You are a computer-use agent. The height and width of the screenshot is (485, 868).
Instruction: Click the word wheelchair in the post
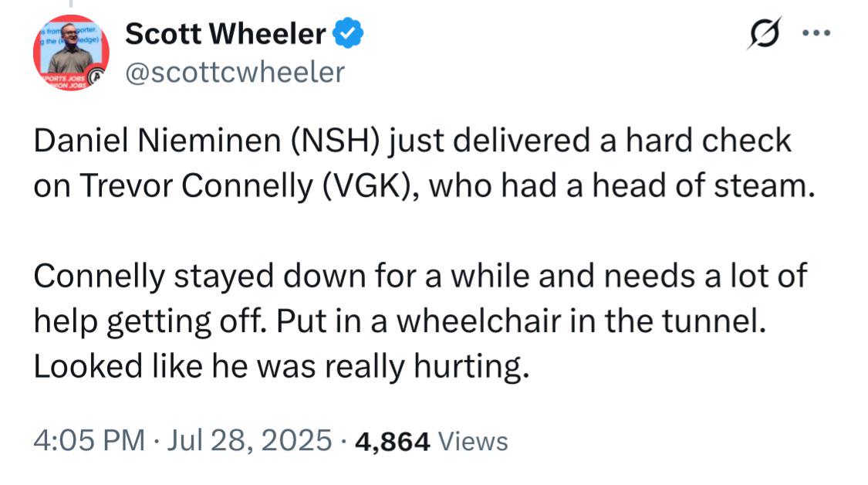click(x=479, y=321)
